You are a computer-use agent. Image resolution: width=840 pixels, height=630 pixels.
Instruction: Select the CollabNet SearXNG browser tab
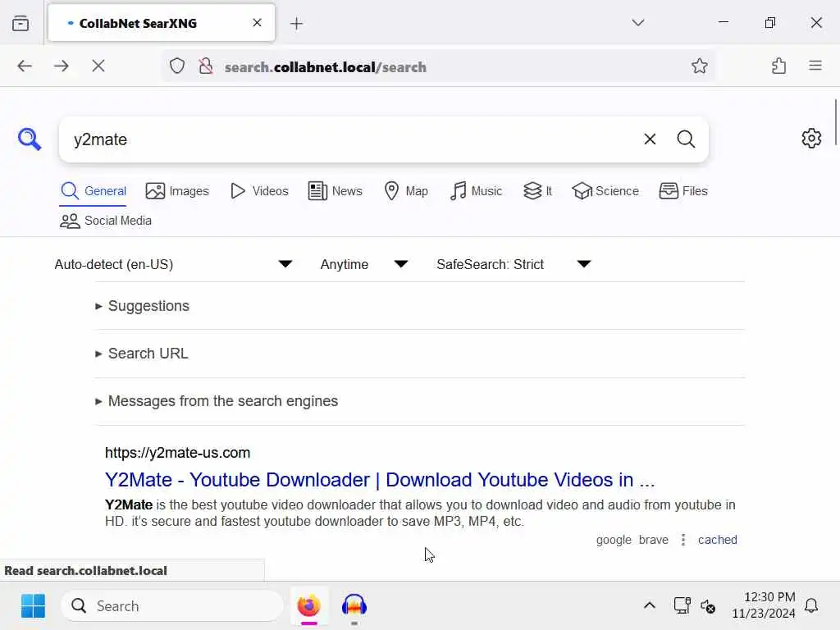tap(162, 23)
